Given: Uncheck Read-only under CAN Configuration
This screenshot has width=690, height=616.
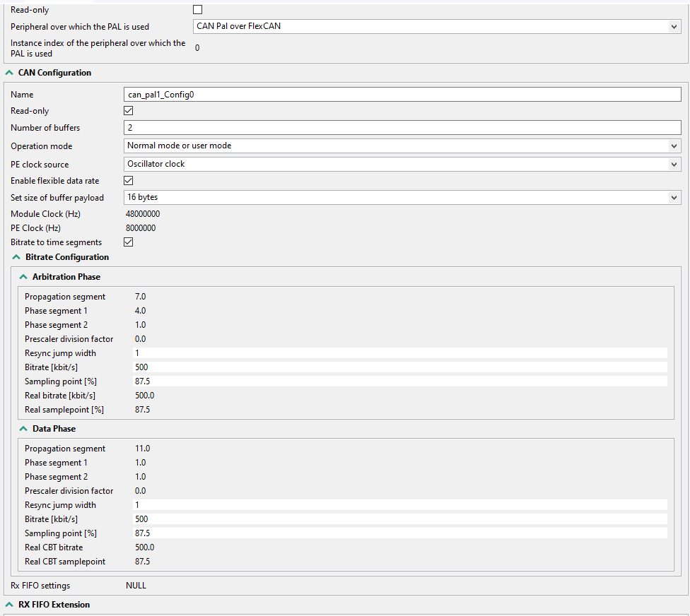Looking at the screenshot, I should click(x=129, y=111).
